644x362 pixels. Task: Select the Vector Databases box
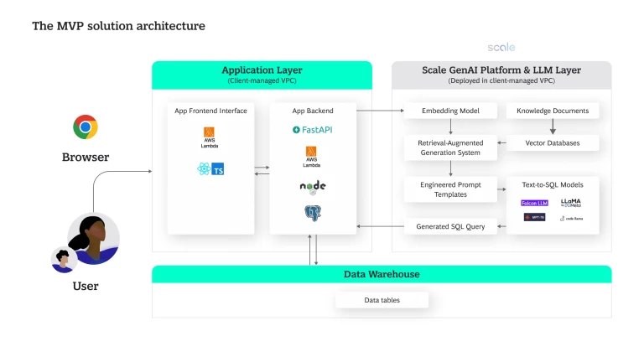(x=553, y=142)
